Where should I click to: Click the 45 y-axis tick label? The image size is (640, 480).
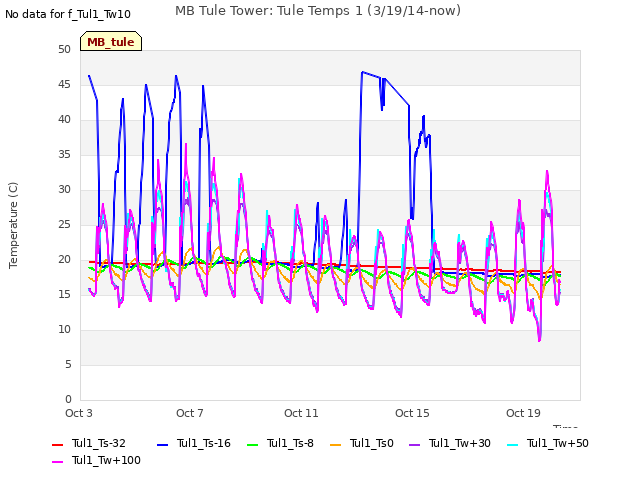64,85
